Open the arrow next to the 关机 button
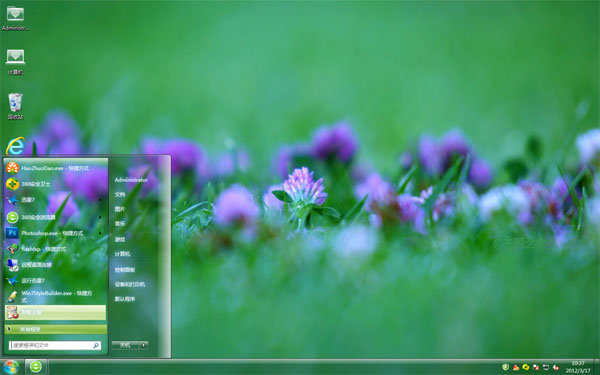This screenshot has height=375, width=600. pyautogui.click(x=144, y=345)
